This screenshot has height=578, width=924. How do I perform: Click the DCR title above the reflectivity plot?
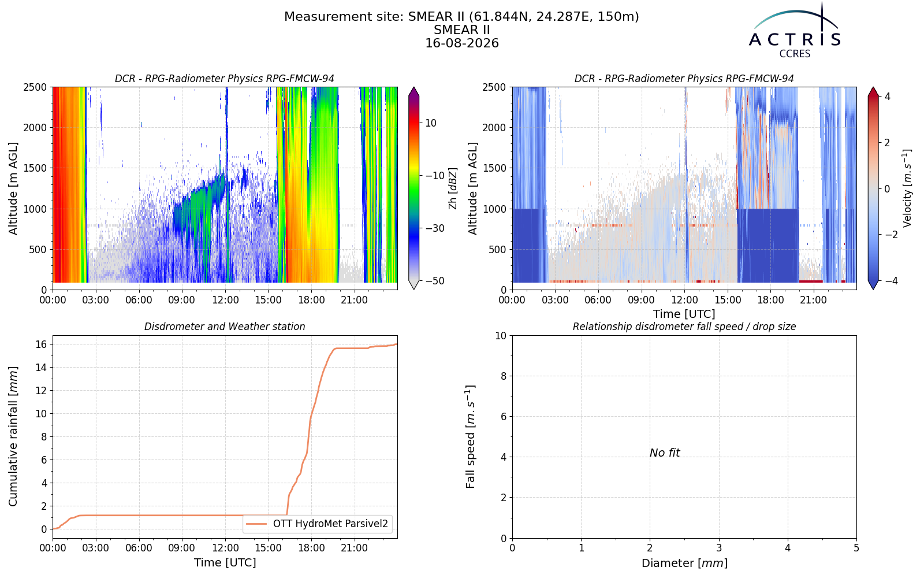(x=225, y=79)
